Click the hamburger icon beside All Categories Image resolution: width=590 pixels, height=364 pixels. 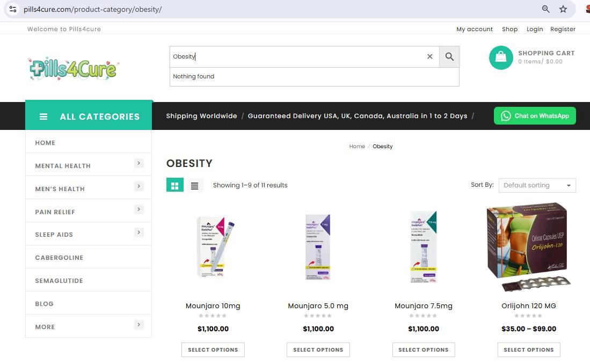43,117
